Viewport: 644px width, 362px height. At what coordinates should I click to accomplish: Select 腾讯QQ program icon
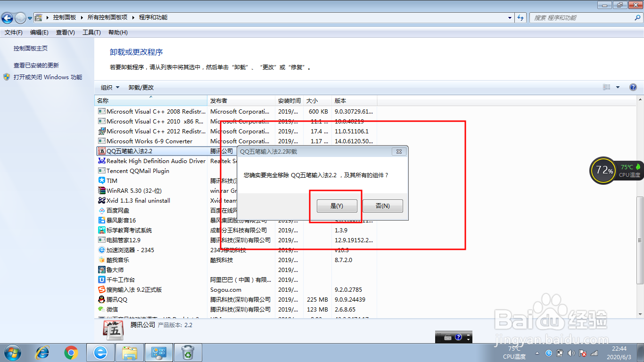tap(102, 300)
